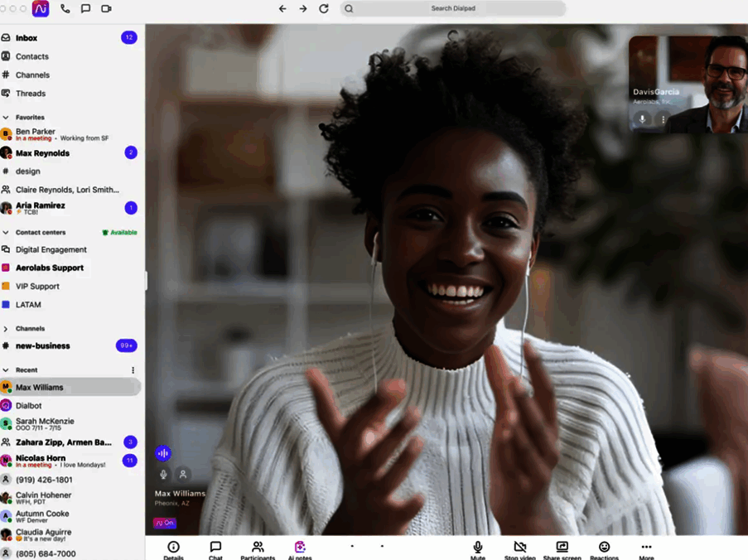
Task: Click the Share screen icon
Action: click(562, 548)
